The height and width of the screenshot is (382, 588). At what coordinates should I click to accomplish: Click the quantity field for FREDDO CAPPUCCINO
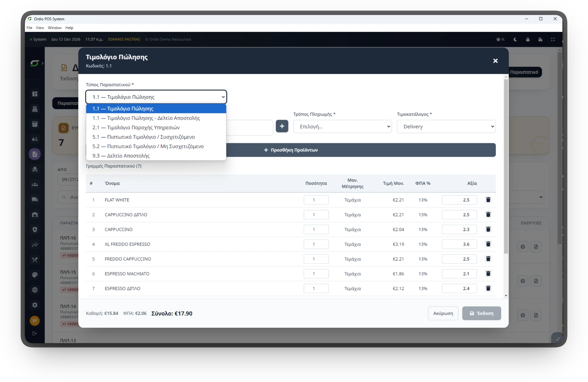pyautogui.click(x=316, y=259)
